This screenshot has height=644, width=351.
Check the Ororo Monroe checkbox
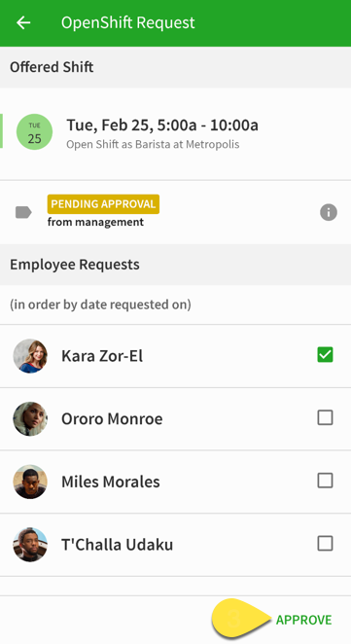click(x=325, y=417)
